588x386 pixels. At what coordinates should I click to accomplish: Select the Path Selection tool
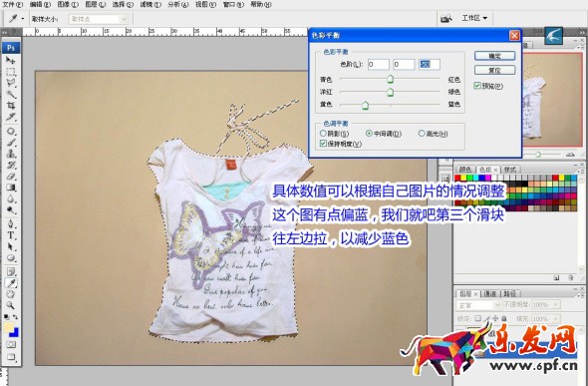pyautogui.click(x=11, y=246)
